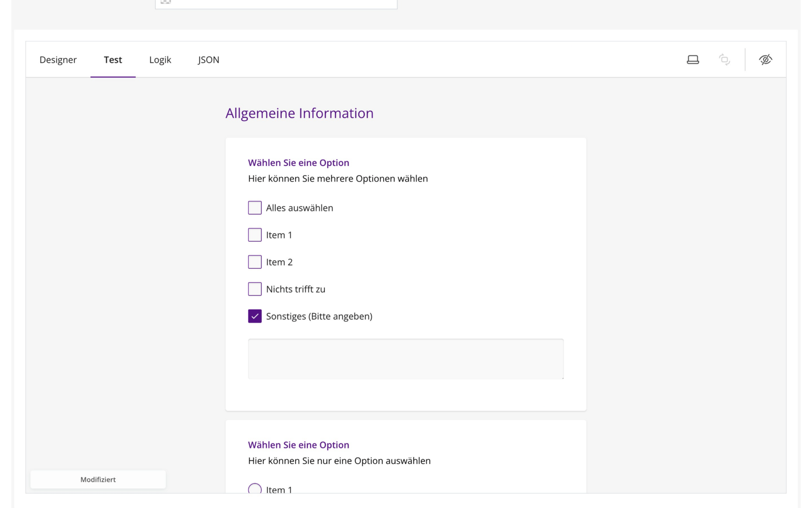Click the Allgemeine Information page title
The width and height of the screenshot is (812, 508).
tap(299, 113)
